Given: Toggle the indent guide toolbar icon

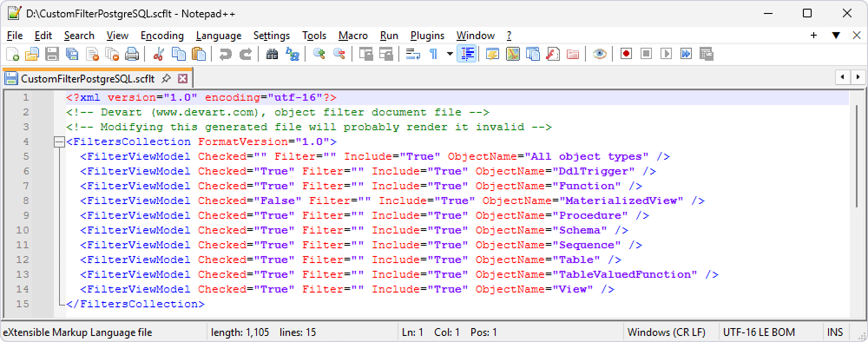Looking at the screenshot, I should point(468,54).
